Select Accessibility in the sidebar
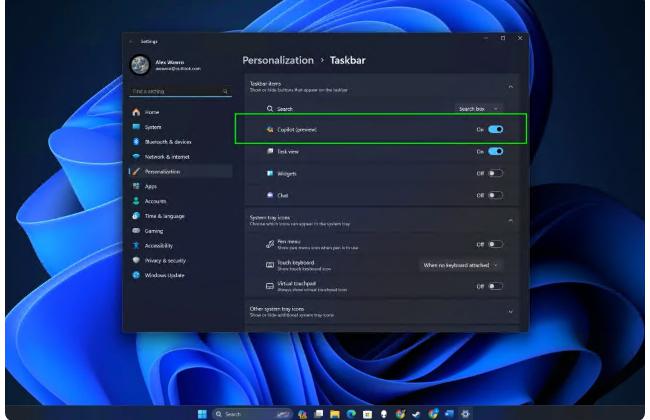 pos(158,245)
